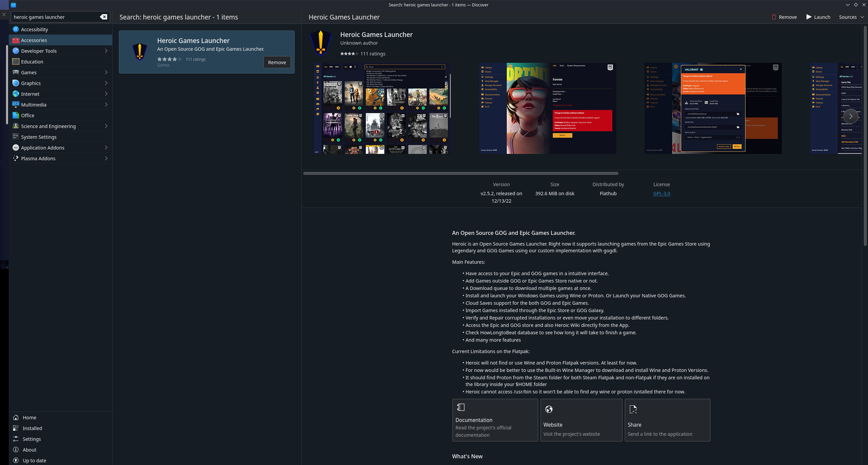868x465 pixels.
Task: Clear the search input field
Action: pos(103,17)
